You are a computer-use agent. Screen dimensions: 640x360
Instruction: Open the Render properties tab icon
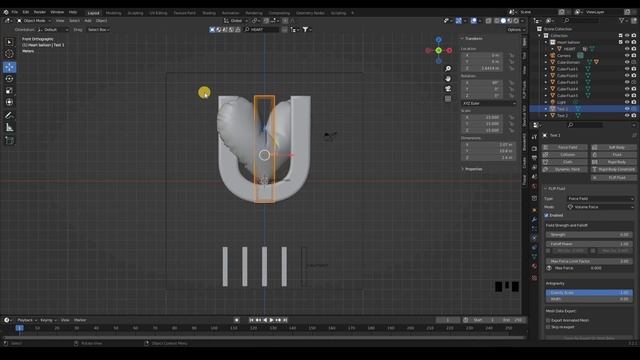tap(534, 149)
